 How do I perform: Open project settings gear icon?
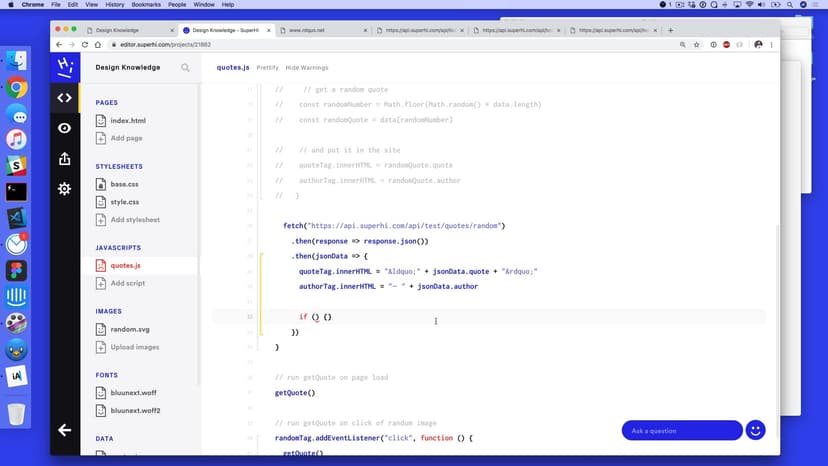point(65,189)
